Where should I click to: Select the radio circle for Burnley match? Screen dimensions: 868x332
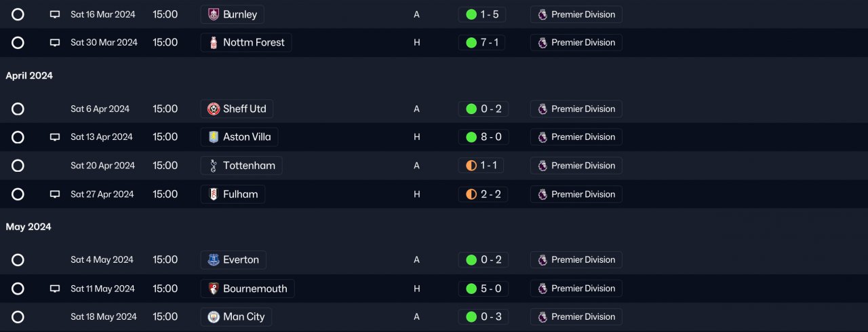click(18, 14)
